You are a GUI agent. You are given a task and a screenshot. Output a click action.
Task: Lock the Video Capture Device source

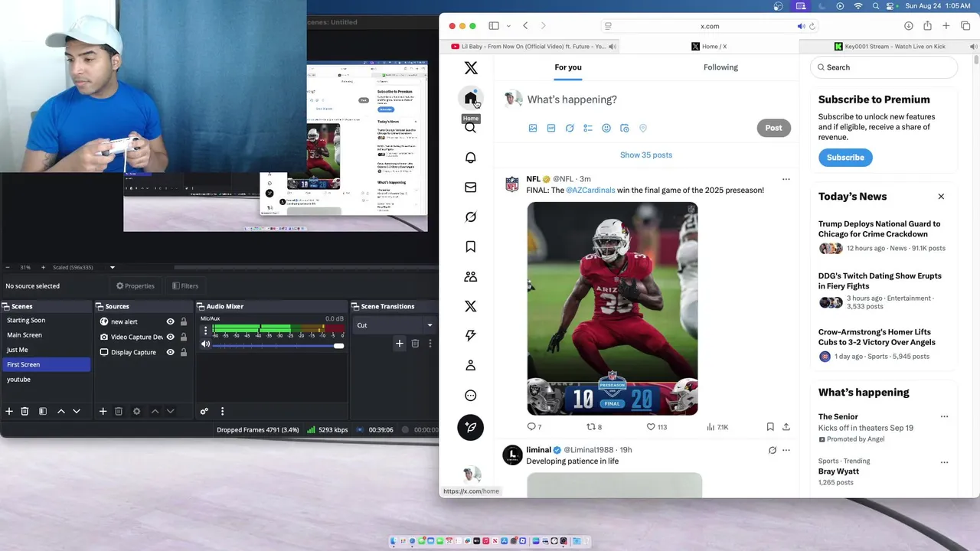[x=184, y=337]
